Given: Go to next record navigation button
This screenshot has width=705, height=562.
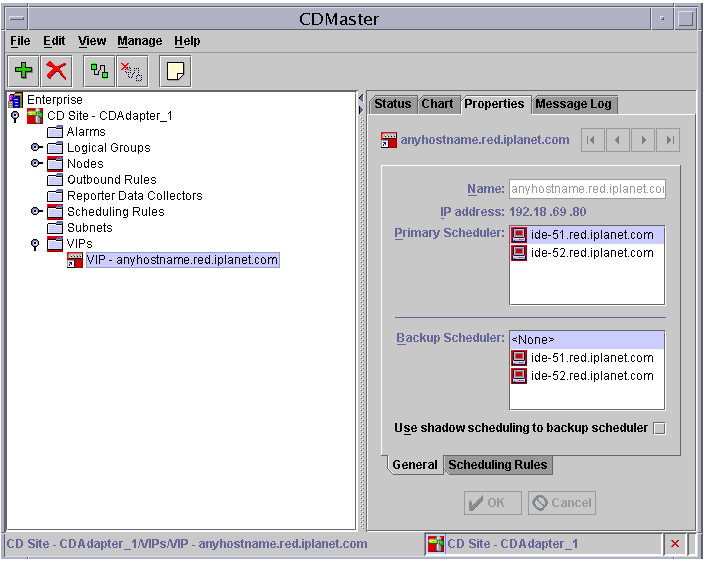Looking at the screenshot, I should pos(643,140).
